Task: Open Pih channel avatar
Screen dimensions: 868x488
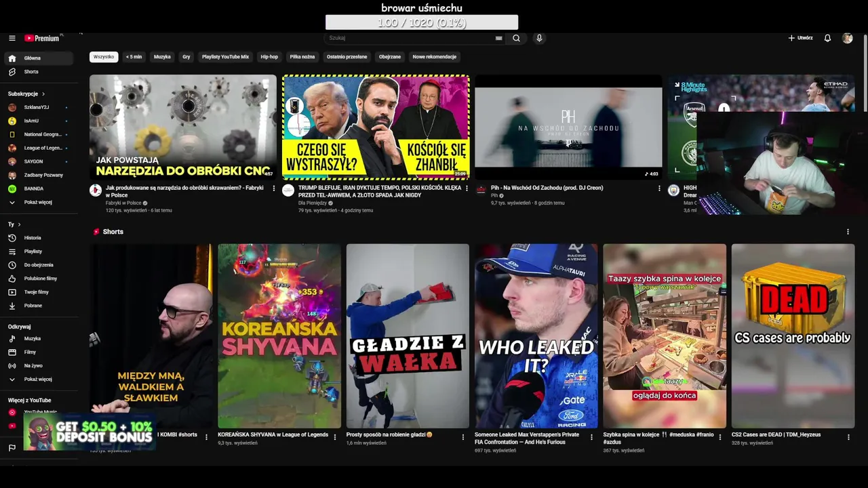Action: click(x=481, y=190)
